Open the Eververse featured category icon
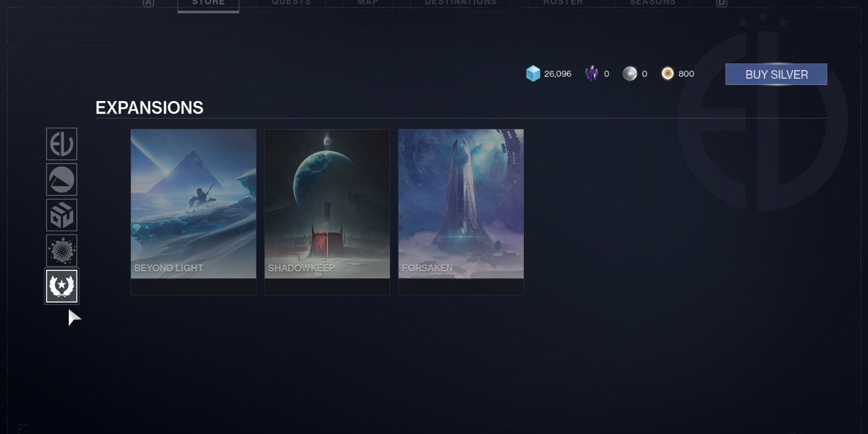Image resolution: width=868 pixels, height=434 pixels. pos(62,144)
